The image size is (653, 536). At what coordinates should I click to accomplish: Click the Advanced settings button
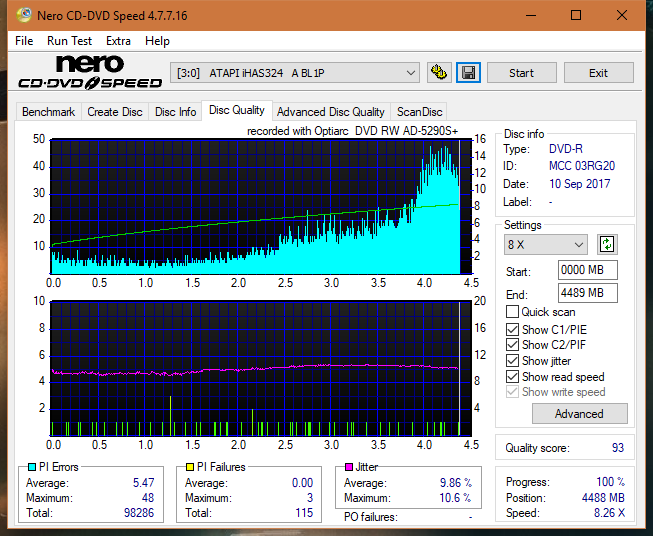coord(579,414)
